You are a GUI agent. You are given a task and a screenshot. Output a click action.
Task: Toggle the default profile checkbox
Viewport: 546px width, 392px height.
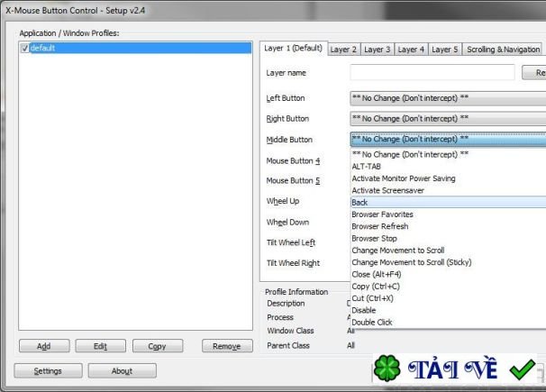tap(24, 48)
